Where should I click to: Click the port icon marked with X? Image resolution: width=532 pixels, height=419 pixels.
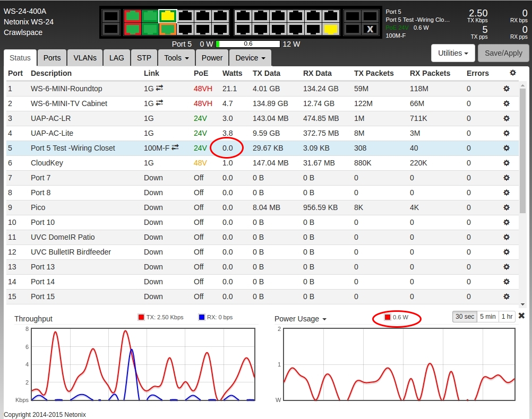point(370,29)
